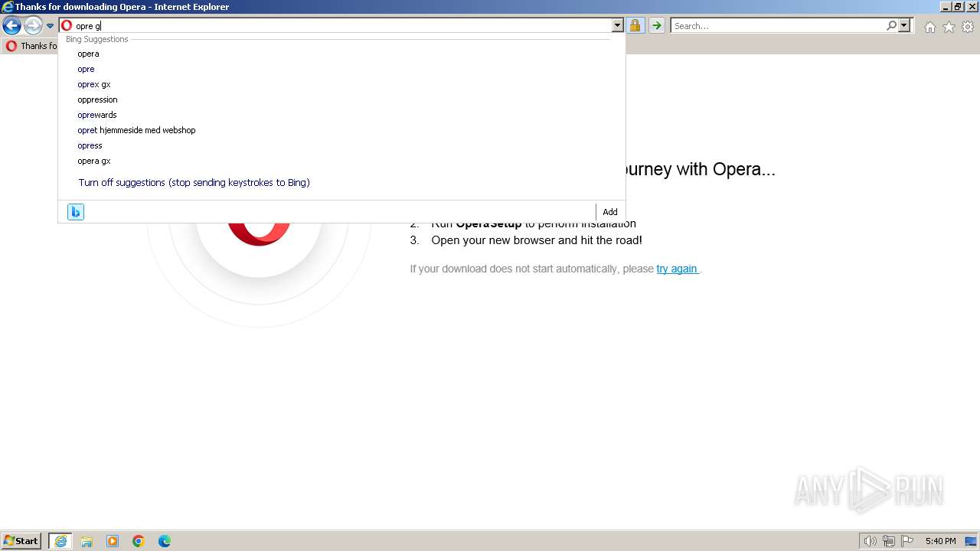Viewport: 980px width, 551px height.
Task: Open File Explorer from taskbar
Action: coord(87,541)
